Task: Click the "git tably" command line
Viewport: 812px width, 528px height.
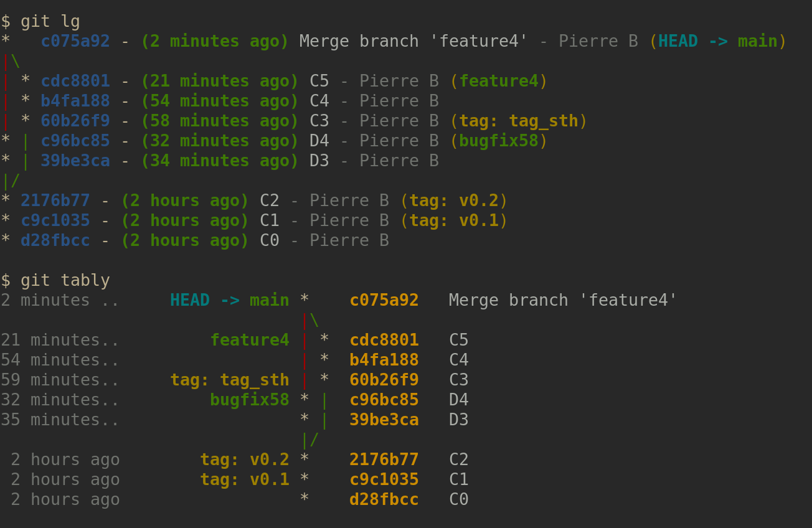Action: (x=65, y=281)
